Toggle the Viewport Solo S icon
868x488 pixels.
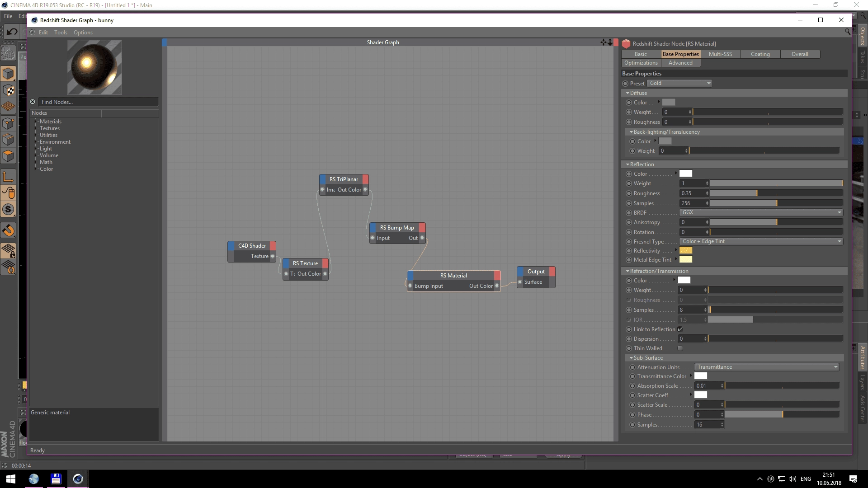[x=8, y=209]
